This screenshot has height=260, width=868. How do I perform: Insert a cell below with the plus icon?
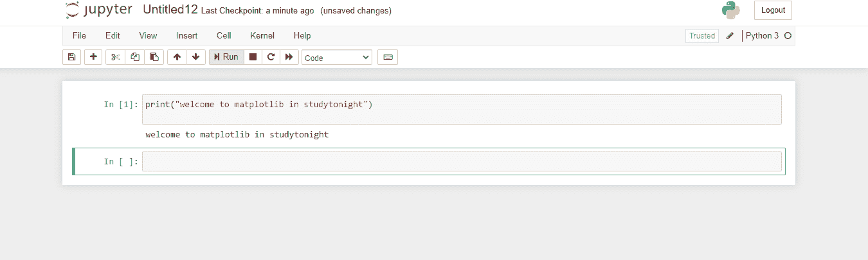(94, 57)
